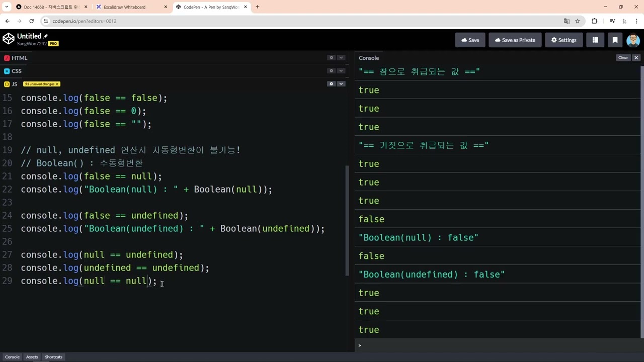
Task: Switch to the Excalidraw Whiteboard tab
Action: tap(131, 7)
